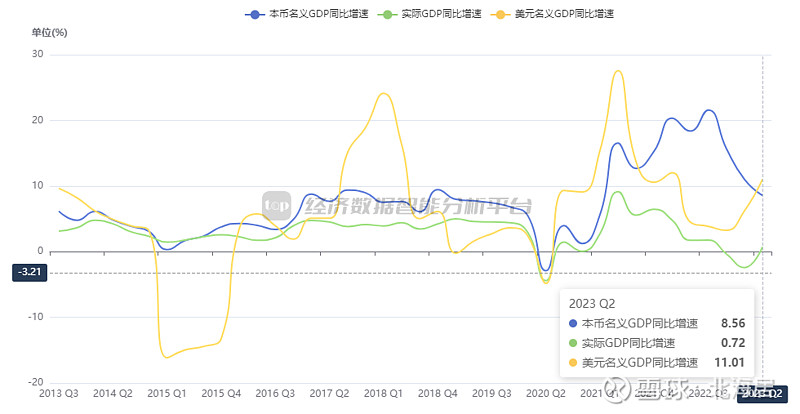The image size is (800, 414).
Task: Click the 2018 Q1 axis label
Action: click(383, 394)
